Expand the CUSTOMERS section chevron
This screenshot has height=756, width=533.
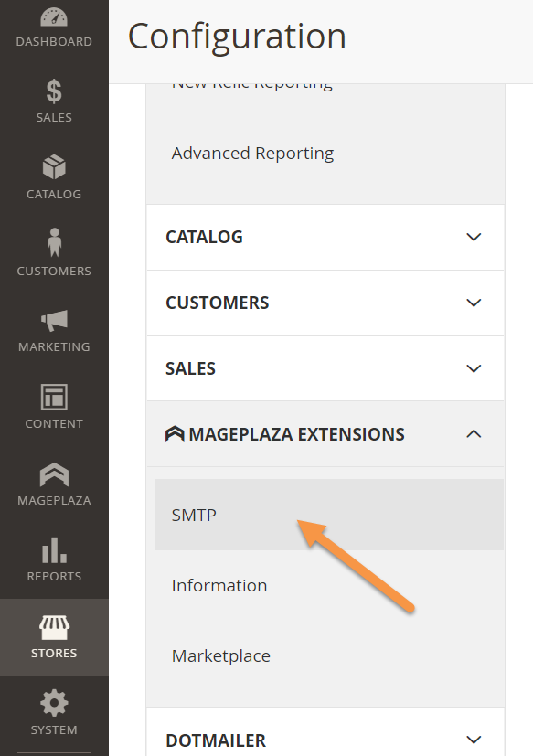pos(474,303)
